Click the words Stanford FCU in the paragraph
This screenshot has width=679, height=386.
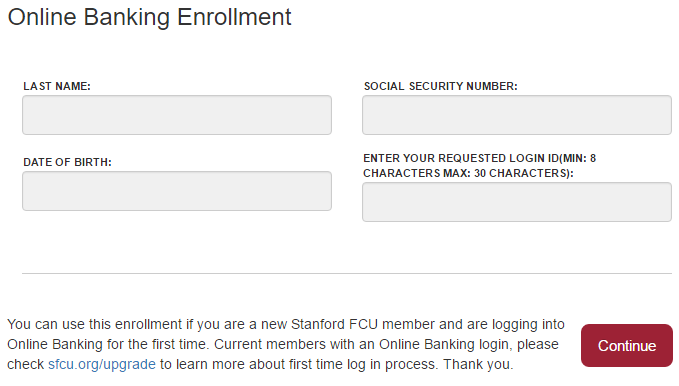[334, 324]
